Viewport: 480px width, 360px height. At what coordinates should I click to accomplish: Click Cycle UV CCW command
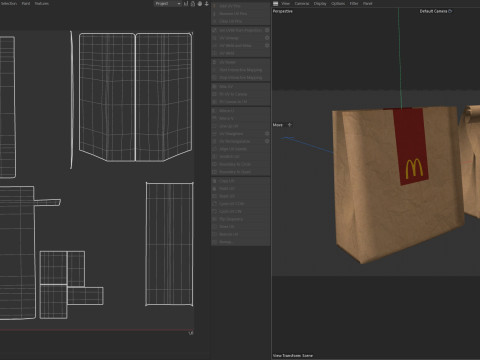pos(241,204)
